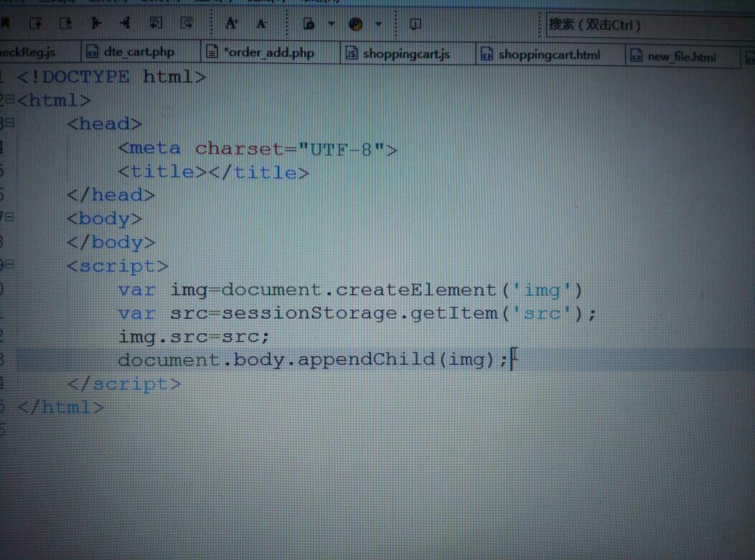Click the search box labeled 搜索 (双击Ctrl)
Image resolution: width=755 pixels, height=560 pixels.
tap(650, 25)
